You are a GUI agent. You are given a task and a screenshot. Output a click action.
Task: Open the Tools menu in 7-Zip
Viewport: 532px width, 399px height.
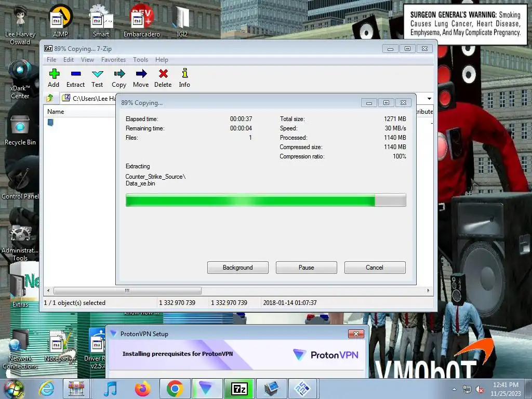click(140, 60)
